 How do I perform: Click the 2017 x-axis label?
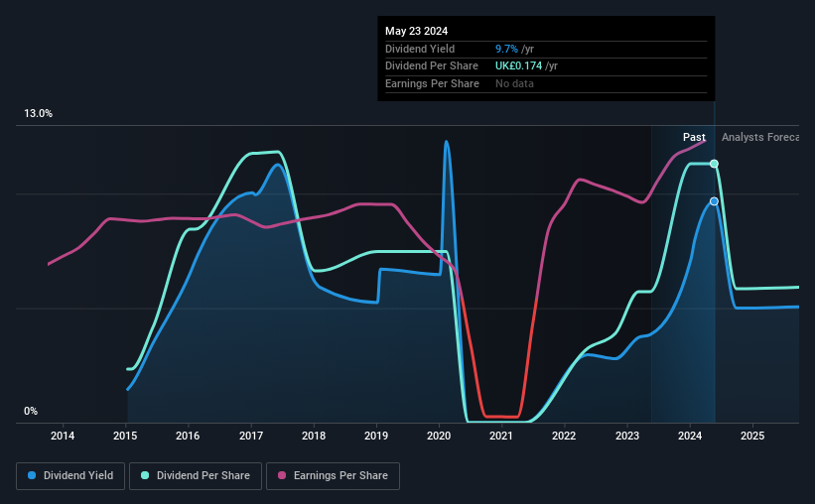click(x=251, y=436)
